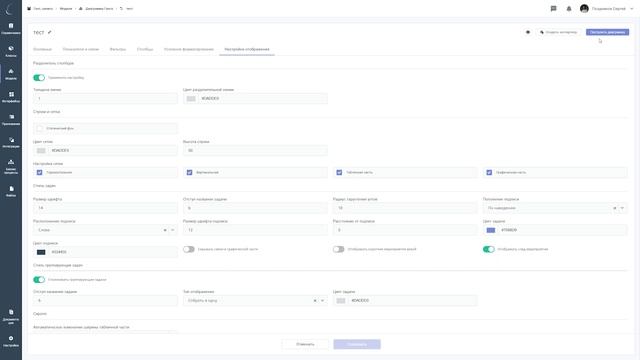Open the Положение подписи combo box

click(x=555, y=208)
